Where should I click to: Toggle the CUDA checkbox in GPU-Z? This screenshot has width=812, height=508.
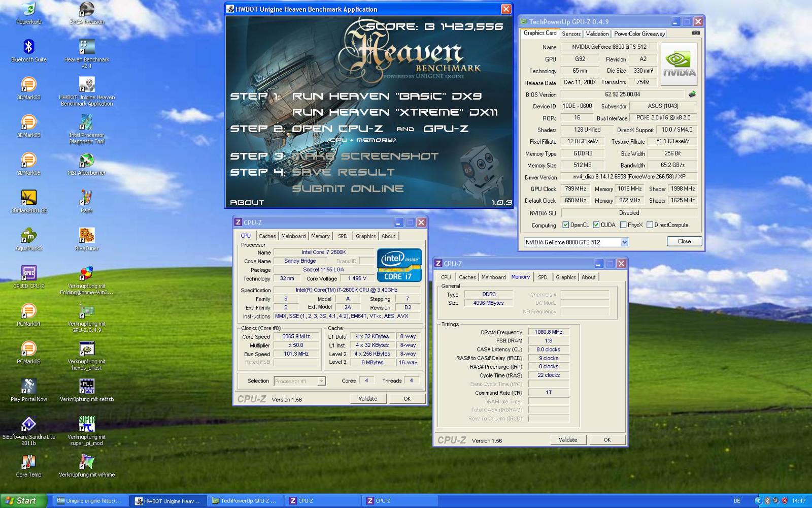coord(596,225)
